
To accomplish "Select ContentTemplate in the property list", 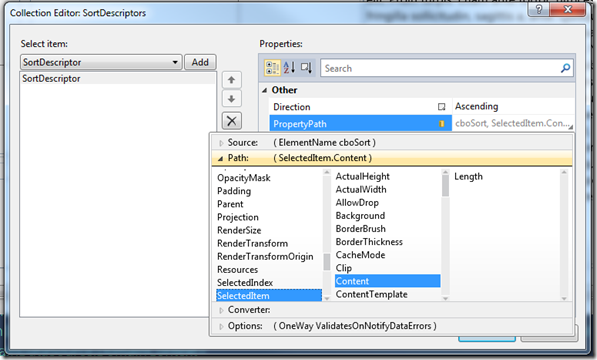I will 372,294.
